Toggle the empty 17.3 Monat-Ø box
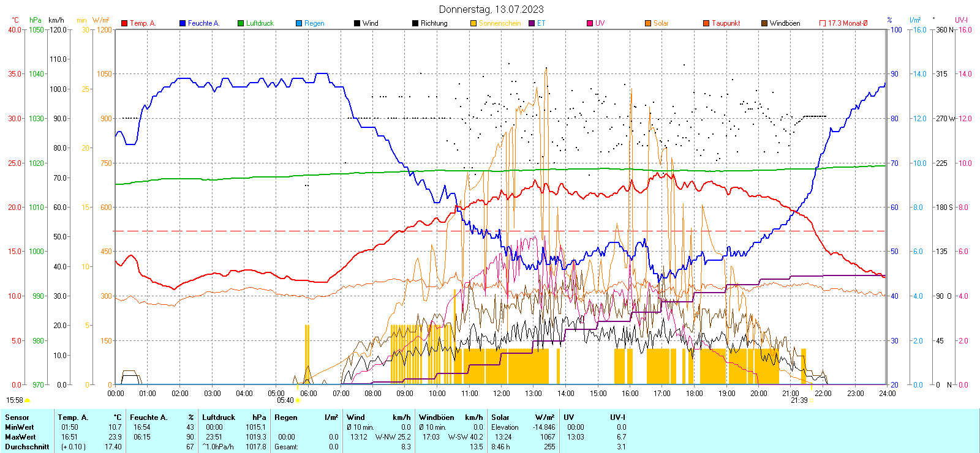Image resolution: width=980 pixels, height=453 pixels. tap(823, 23)
